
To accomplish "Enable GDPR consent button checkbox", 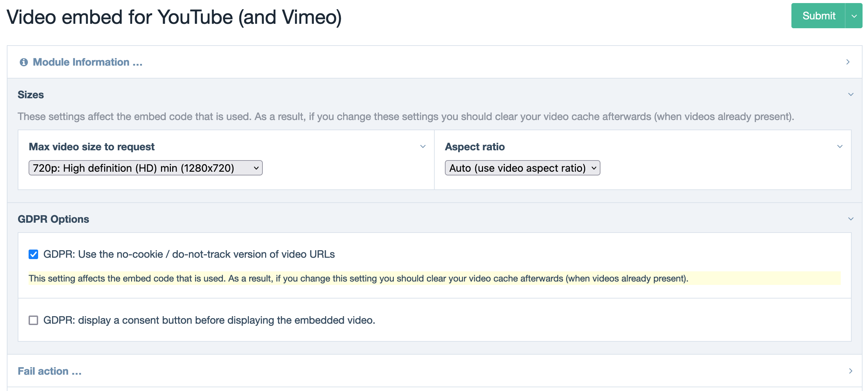I will pyautogui.click(x=33, y=320).
